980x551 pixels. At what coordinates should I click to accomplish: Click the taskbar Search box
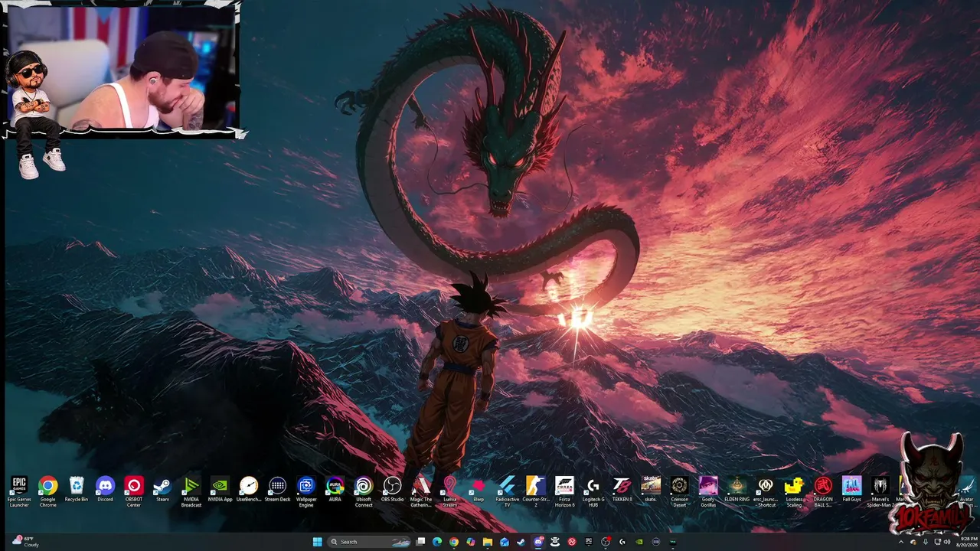(370, 542)
